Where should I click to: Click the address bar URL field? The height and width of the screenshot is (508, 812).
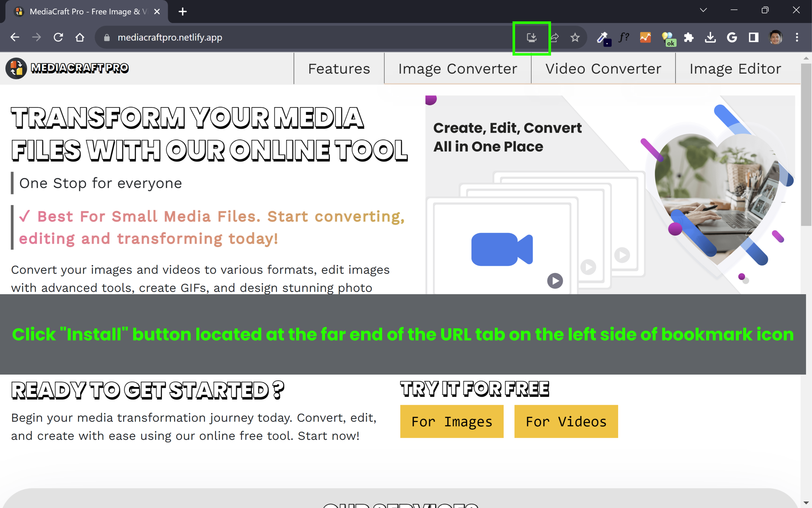click(302, 37)
